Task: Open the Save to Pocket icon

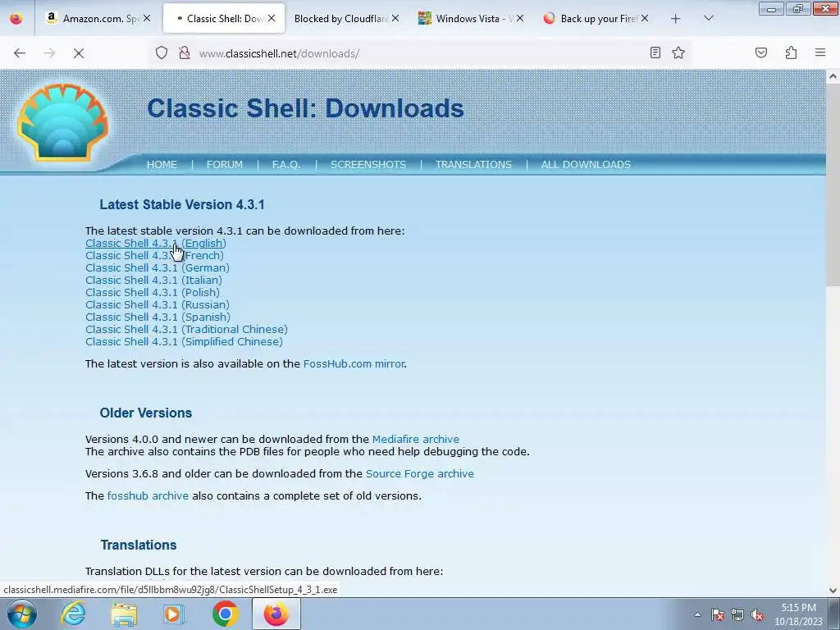Action: [x=761, y=52]
